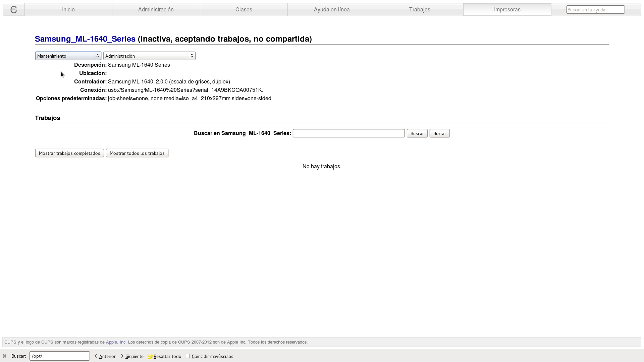This screenshot has width=644, height=362.
Task: Open the Apple, Inc. footer link
Action: click(x=116, y=342)
